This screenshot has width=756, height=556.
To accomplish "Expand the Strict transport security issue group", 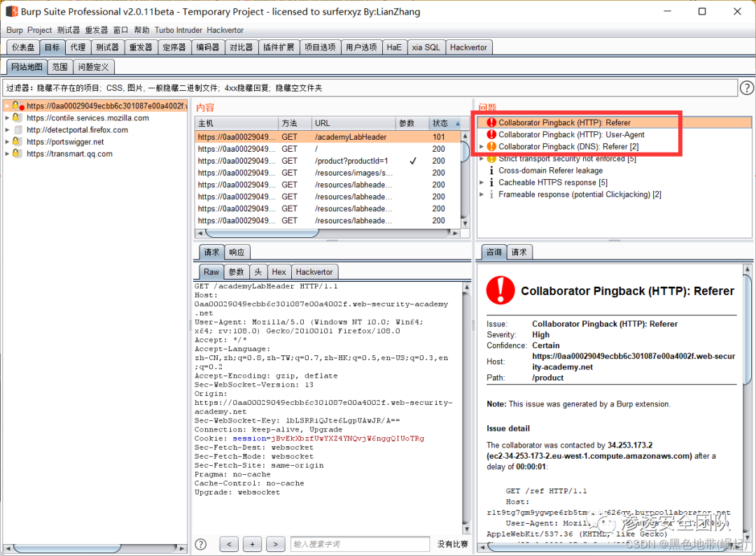I will click(481, 159).
